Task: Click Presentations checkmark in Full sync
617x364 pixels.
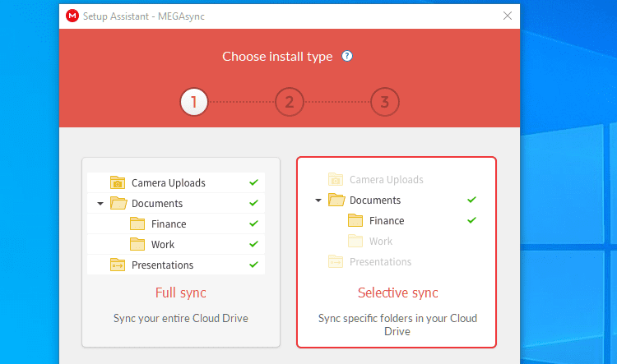Action: tap(254, 264)
